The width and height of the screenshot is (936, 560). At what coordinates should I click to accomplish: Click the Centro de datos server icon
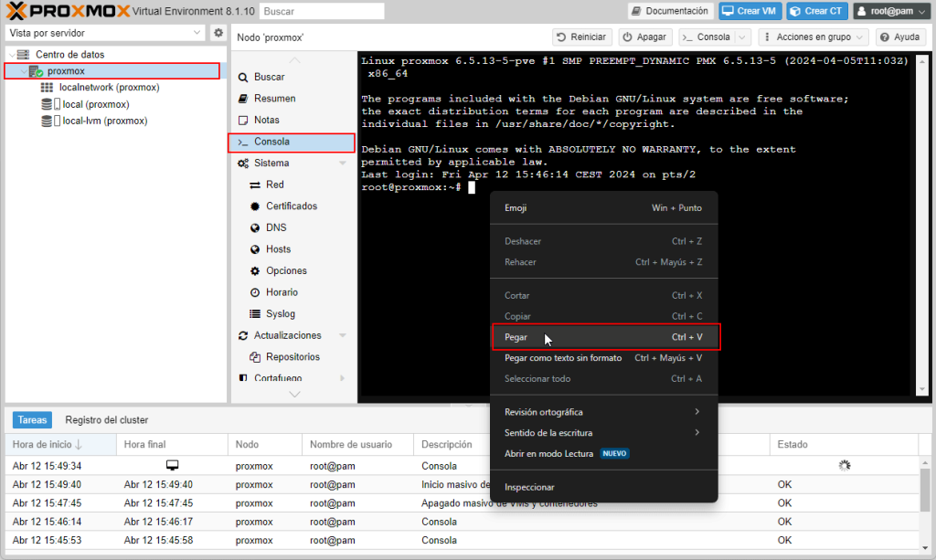pyautogui.click(x=23, y=54)
